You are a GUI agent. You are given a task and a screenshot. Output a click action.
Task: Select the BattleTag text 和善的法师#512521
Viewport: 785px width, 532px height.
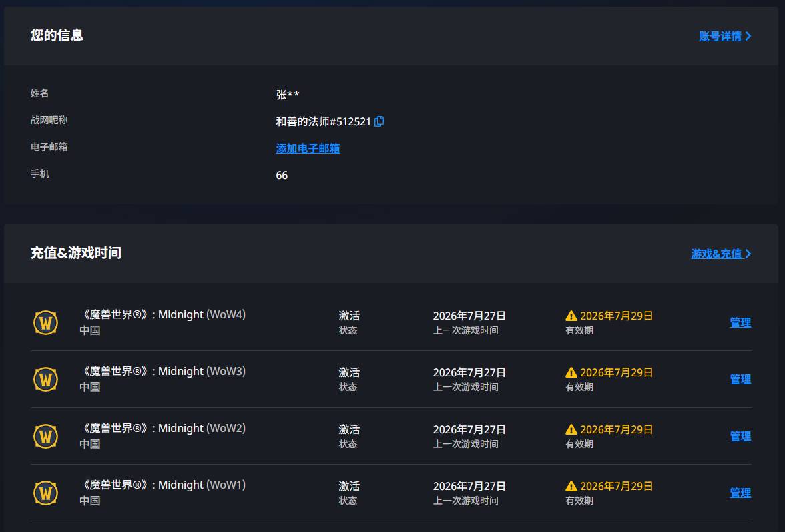(323, 121)
